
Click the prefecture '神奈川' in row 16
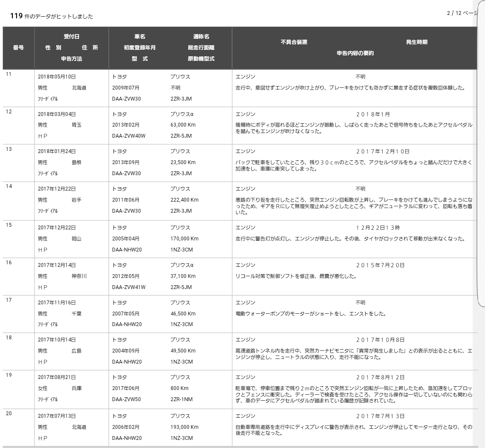coord(79,276)
